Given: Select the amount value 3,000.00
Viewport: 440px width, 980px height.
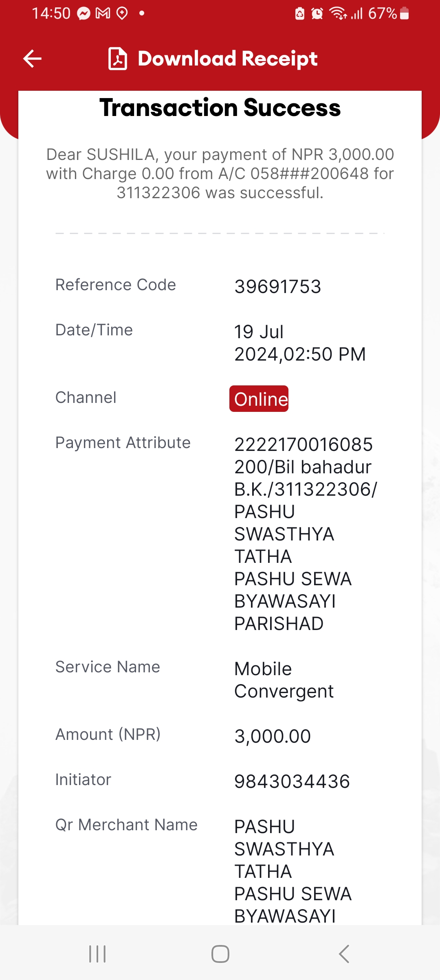Looking at the screenshot, I should (x=273, y=736).
